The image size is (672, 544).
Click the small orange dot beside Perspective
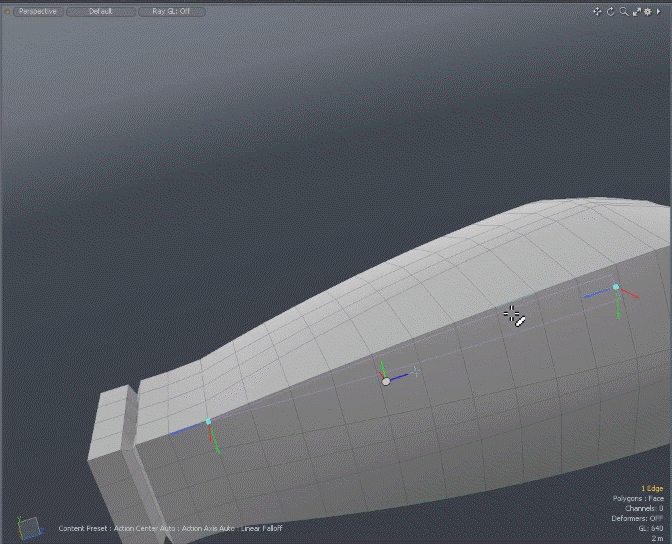7,12
